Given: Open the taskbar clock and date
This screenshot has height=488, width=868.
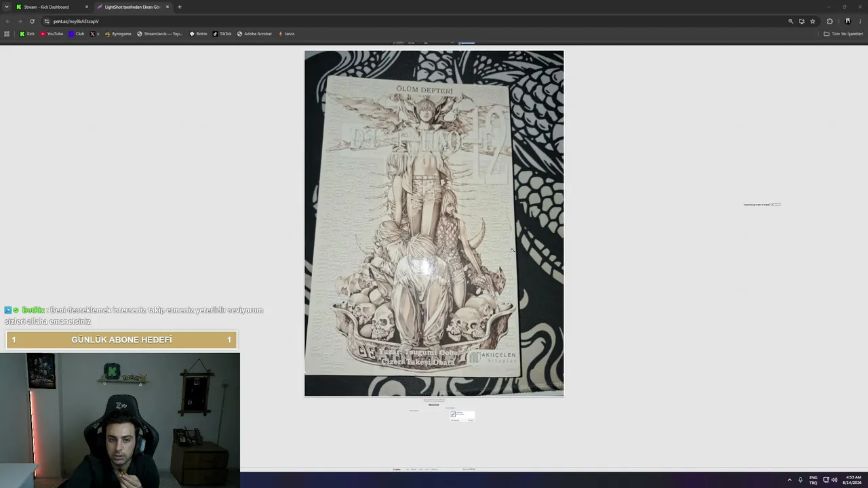Looking at the screenshot, I should (852, 480).
